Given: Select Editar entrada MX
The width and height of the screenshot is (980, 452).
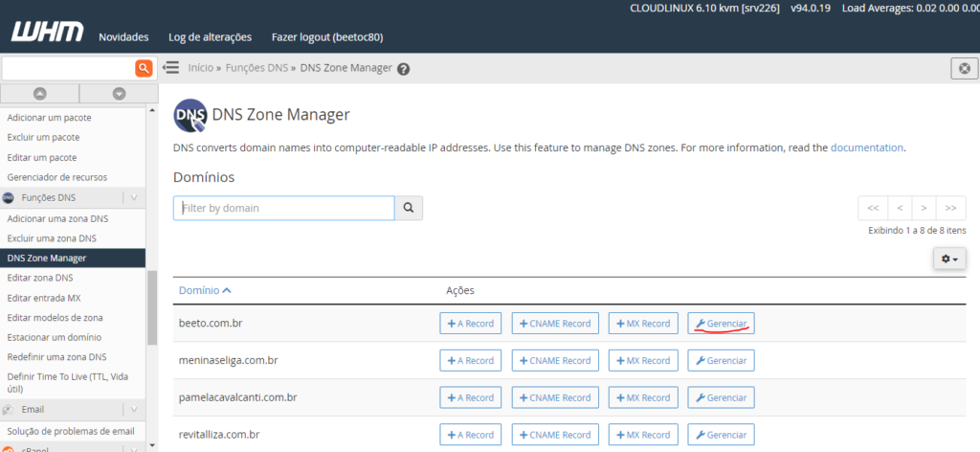Looking at the screenshot, I should click(44, 298).
